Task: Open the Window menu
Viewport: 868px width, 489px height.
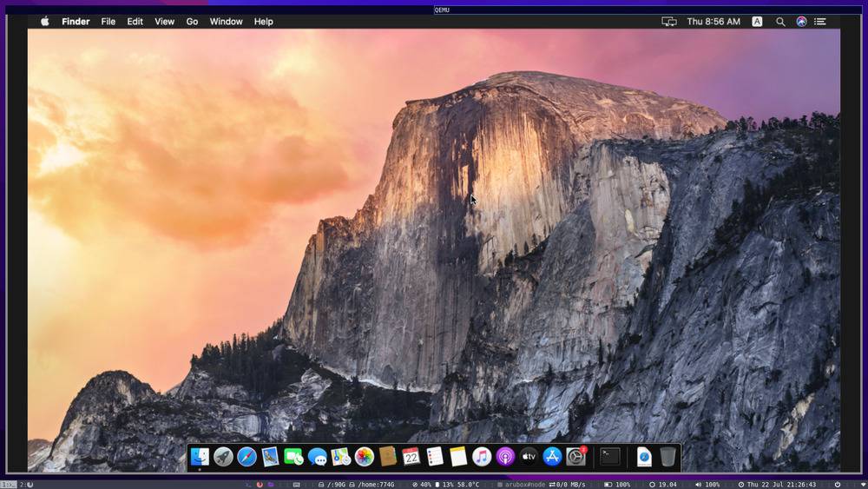Action: click(226, 22)
